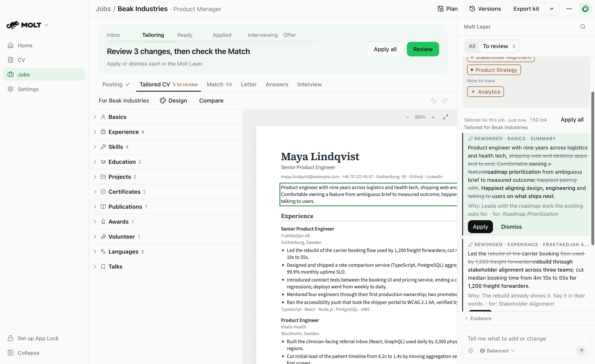Zoom in with the plus icon
This screenshot has width=595, height=364.
point(433,117)
